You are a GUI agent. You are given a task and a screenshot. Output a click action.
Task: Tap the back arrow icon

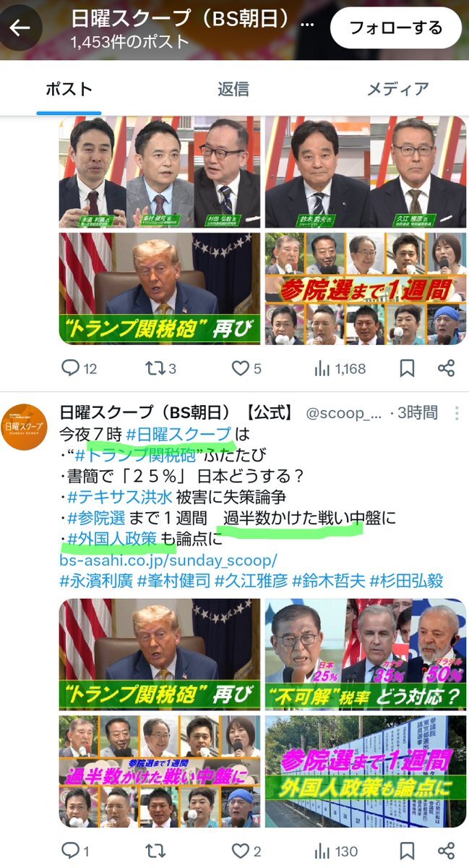pos(20,28)
